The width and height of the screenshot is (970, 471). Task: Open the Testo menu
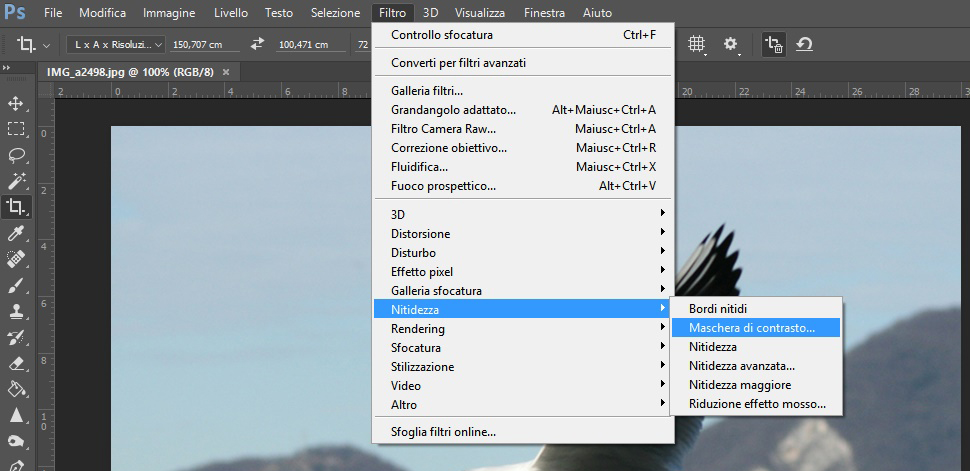coord(279,12)
